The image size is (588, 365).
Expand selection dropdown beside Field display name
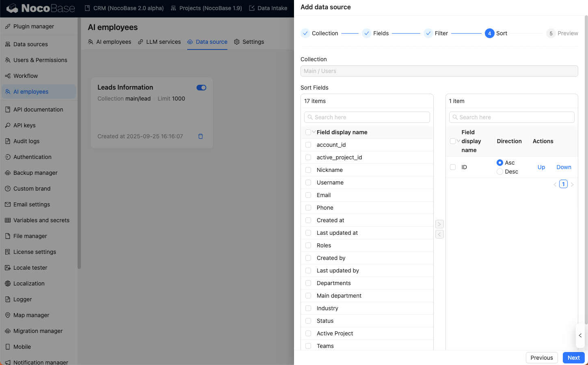(314, 132)
